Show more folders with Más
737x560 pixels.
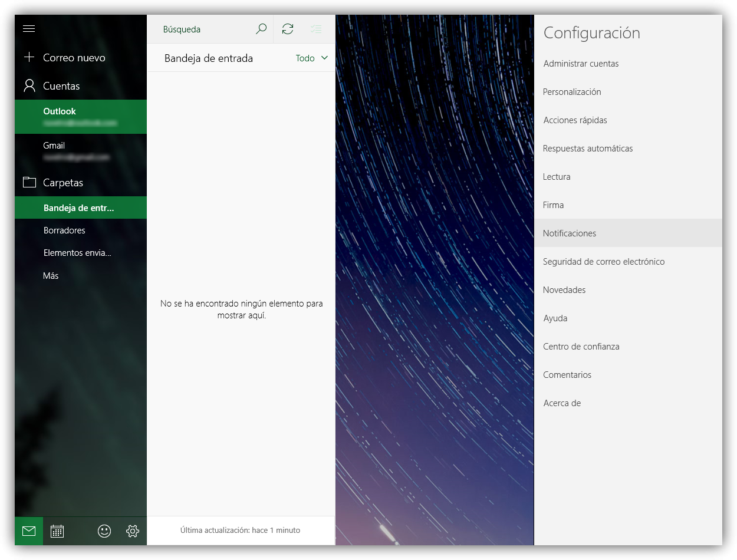pos(81,275)
